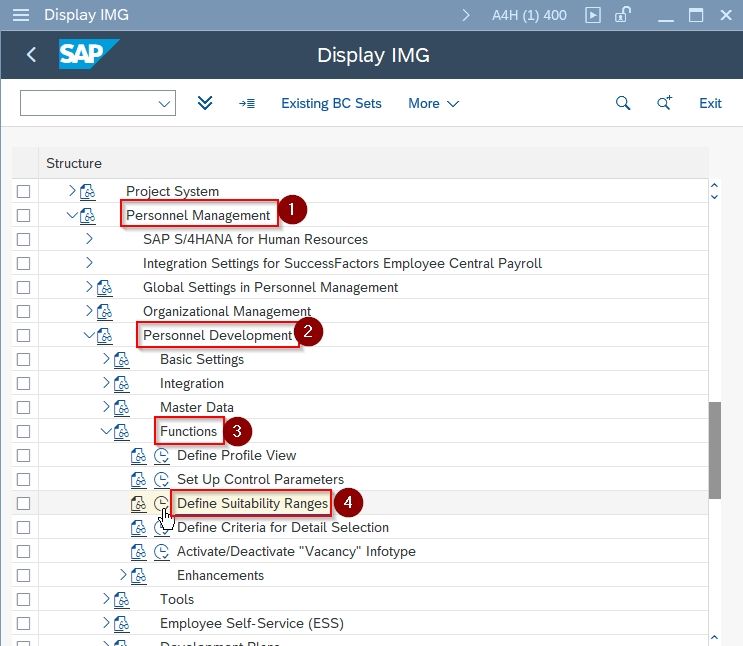
Task: Go back using the back arrow
Action: click(31, 55)
